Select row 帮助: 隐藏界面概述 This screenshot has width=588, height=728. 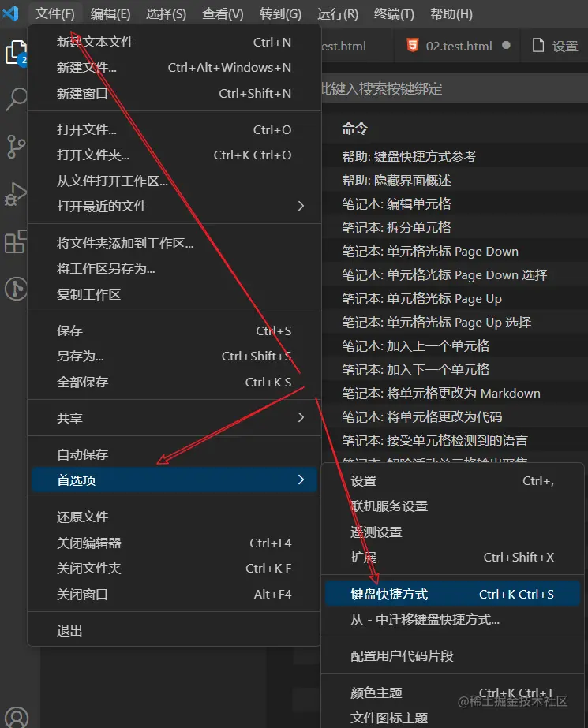(x=455, y=180)
